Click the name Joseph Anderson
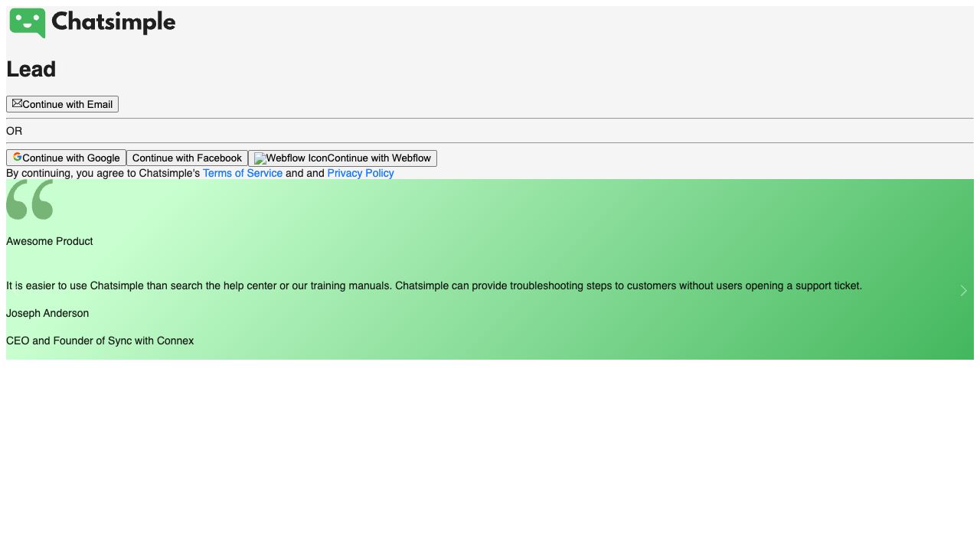The height and width of the screenshot is (551, 980). click(x=47, y=313)
